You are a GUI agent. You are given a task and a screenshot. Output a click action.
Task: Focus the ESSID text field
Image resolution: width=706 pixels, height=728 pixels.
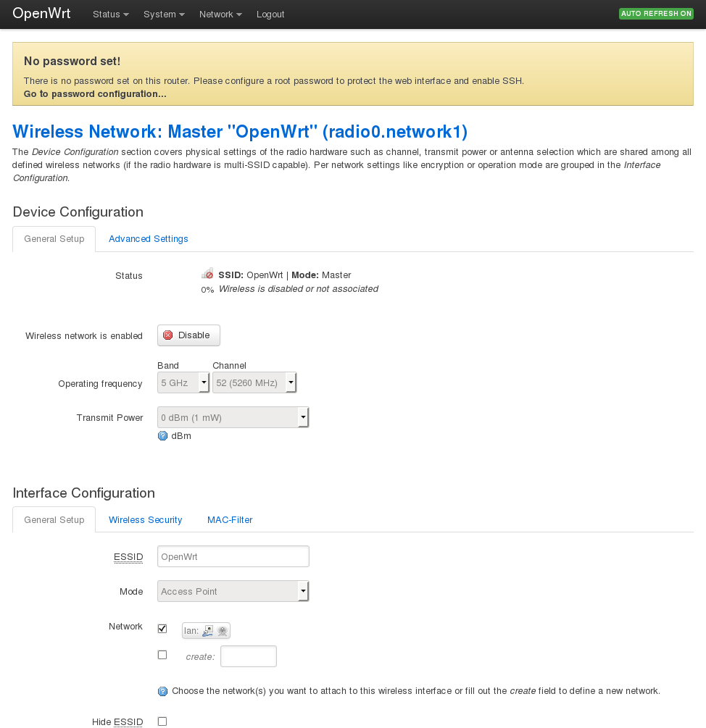pyautogui.click(x=233, y=556)
